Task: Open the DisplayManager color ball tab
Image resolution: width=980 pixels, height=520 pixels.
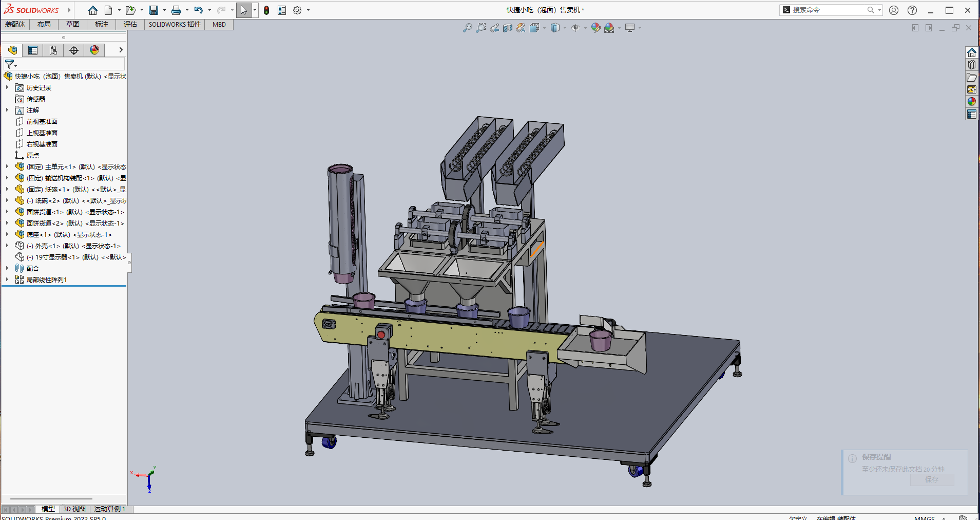Action: click(94, 50)
